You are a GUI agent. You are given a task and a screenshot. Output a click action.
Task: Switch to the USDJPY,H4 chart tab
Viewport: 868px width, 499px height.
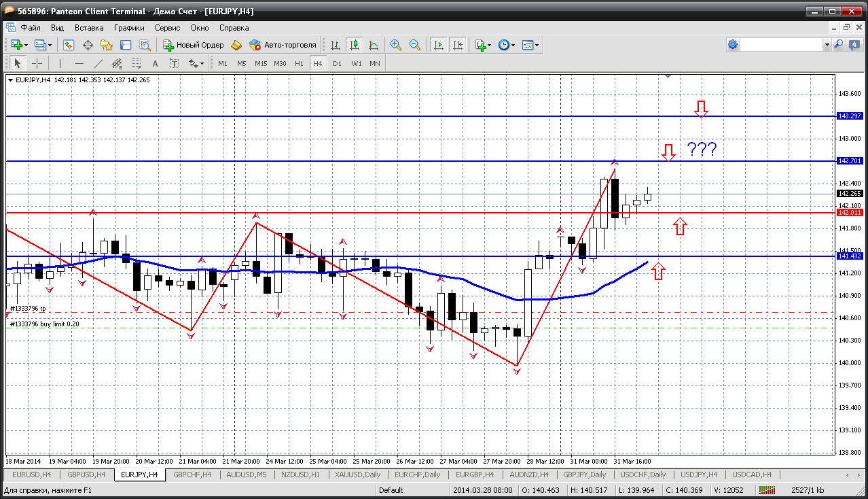click(x=699, y=475)
